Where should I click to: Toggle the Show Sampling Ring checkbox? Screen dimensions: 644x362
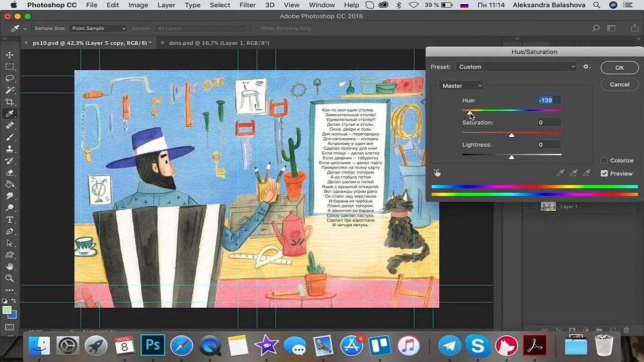point(257,28)
